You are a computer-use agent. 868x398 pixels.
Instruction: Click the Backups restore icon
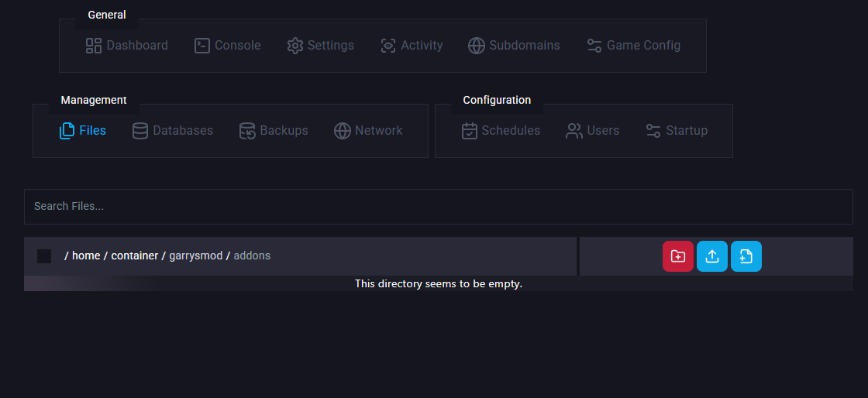tap(247, 131)
